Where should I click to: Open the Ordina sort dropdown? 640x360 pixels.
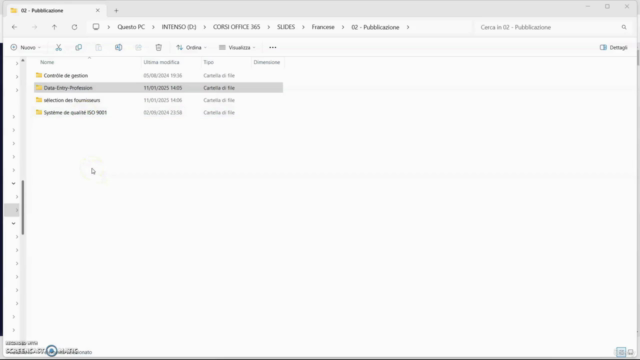coord(191,48)
